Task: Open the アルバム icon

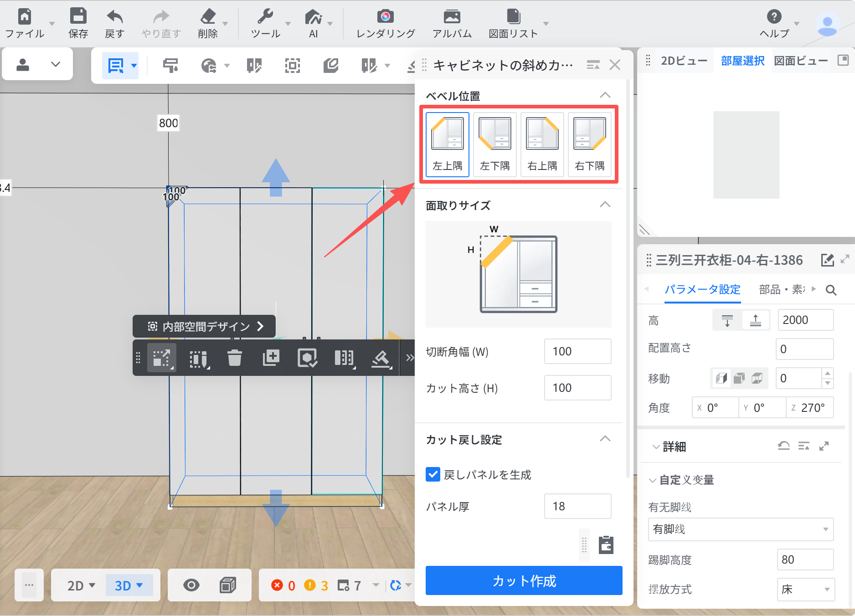Action: click(452, 16)
